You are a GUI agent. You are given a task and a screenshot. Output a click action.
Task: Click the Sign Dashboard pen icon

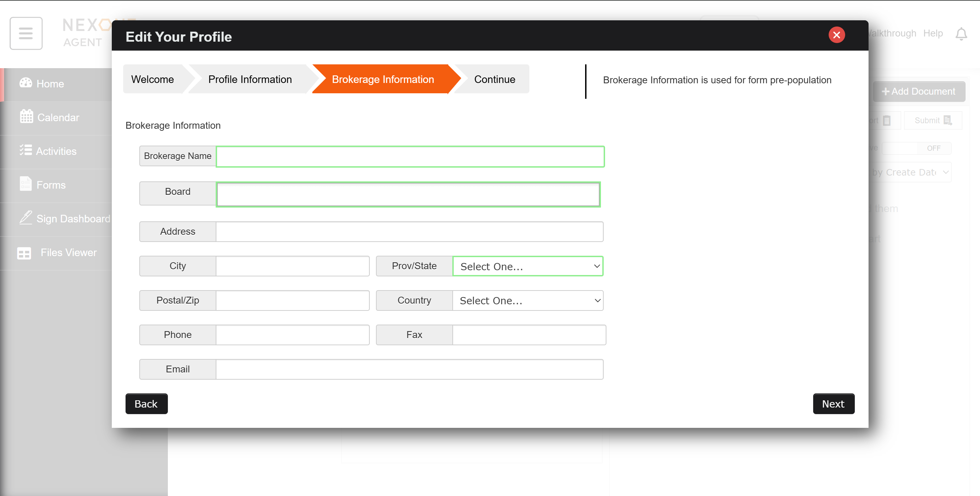coord(25,218)
